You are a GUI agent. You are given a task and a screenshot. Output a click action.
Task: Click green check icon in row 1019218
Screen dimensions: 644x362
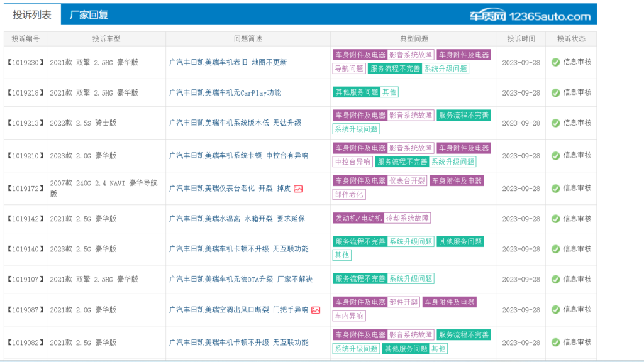pyautogui.click(x=556, y=93)
